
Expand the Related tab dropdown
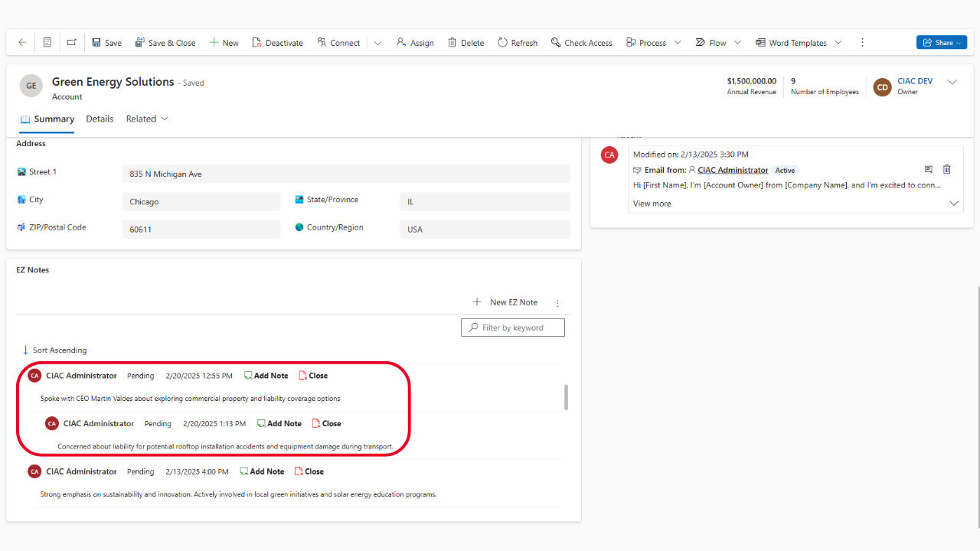[147, 119]
